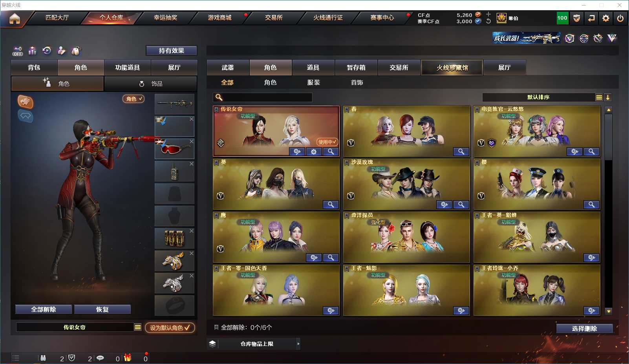The image size is (629, 364).
Task: Expand the 仓库物品上限 arrow
Action: 298,344
